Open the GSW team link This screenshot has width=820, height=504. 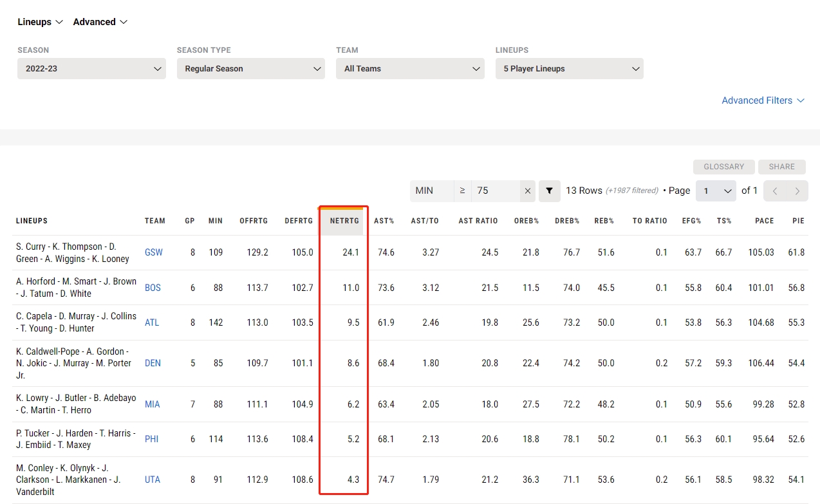154,253
